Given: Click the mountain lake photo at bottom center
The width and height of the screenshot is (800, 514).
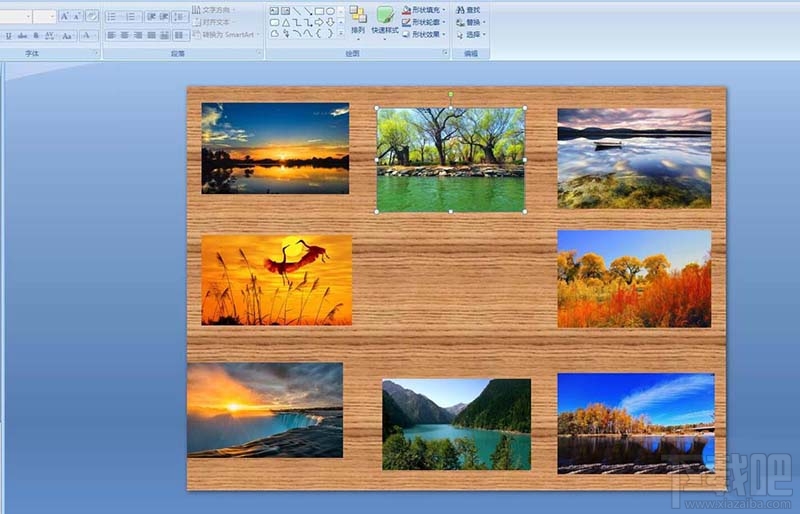Looking at the screenshot, I should [456, 424].
